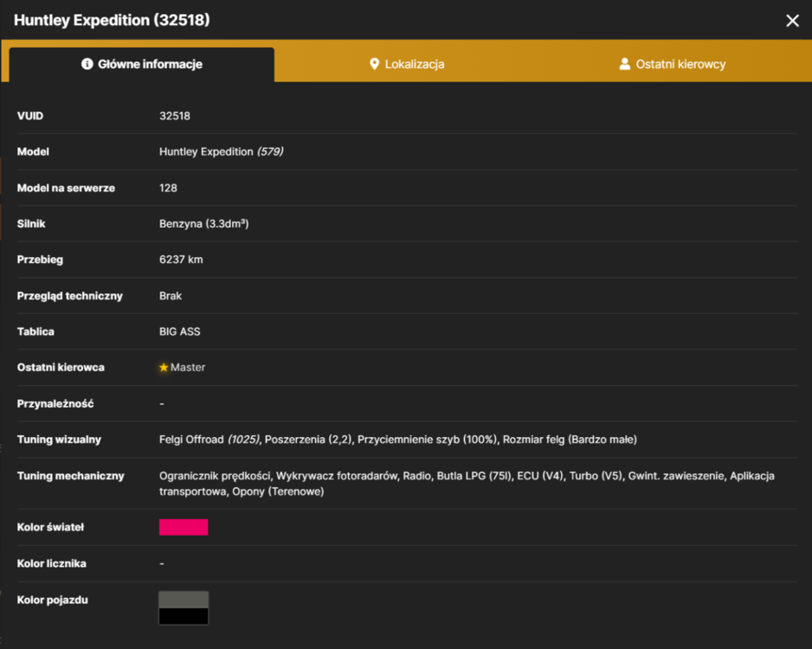Click the gold star next to Master
The image size is (812, 649).
click(x=164, y=368)
